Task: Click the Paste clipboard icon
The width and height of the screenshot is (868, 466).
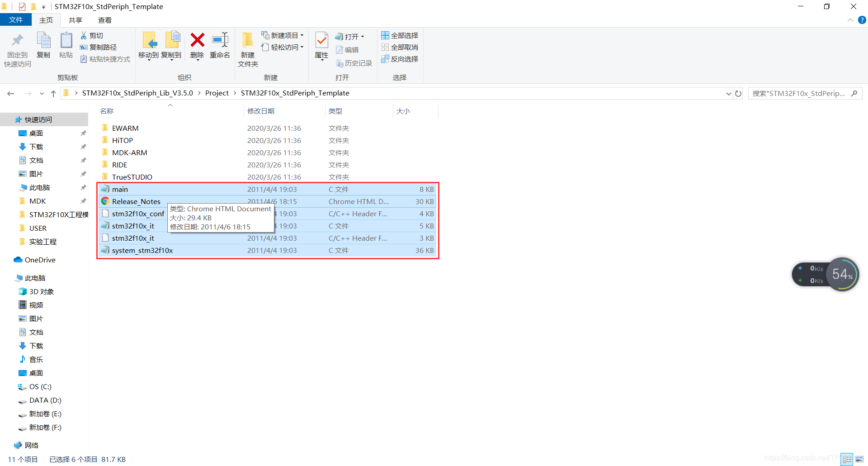Action: 66,40
